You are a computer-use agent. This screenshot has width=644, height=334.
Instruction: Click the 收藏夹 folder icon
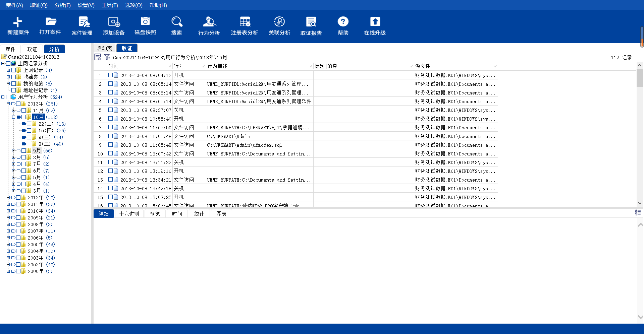(x=19, y=77)
